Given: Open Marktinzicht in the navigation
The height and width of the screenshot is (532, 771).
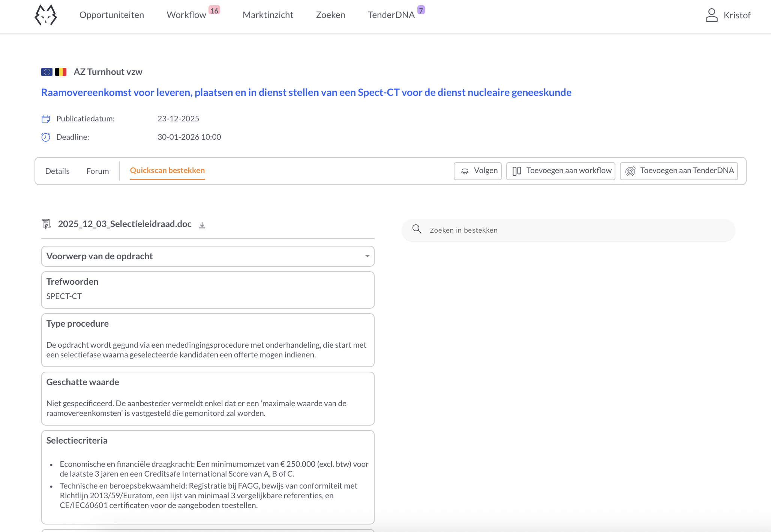Looking at the screenshot, I should click(268, 15).
